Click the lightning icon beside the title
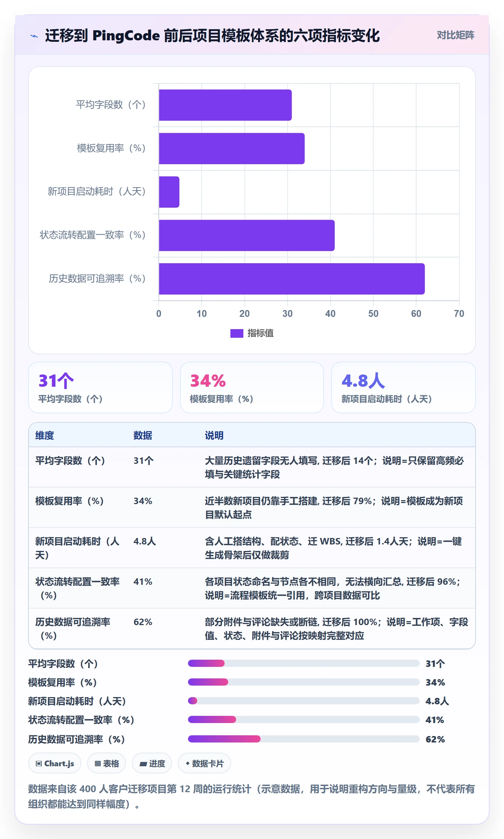The width and height of the screenshot is (504, 839). (x=34, y=36)
